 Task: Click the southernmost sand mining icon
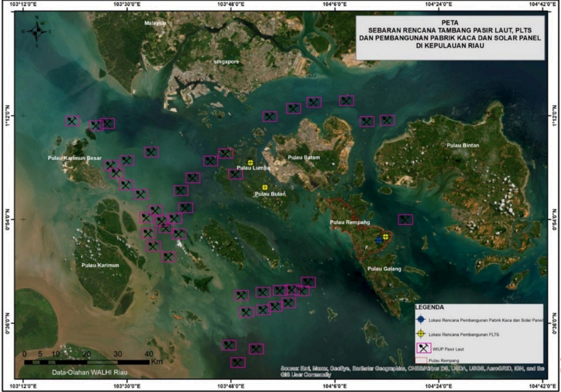[238, 362]
